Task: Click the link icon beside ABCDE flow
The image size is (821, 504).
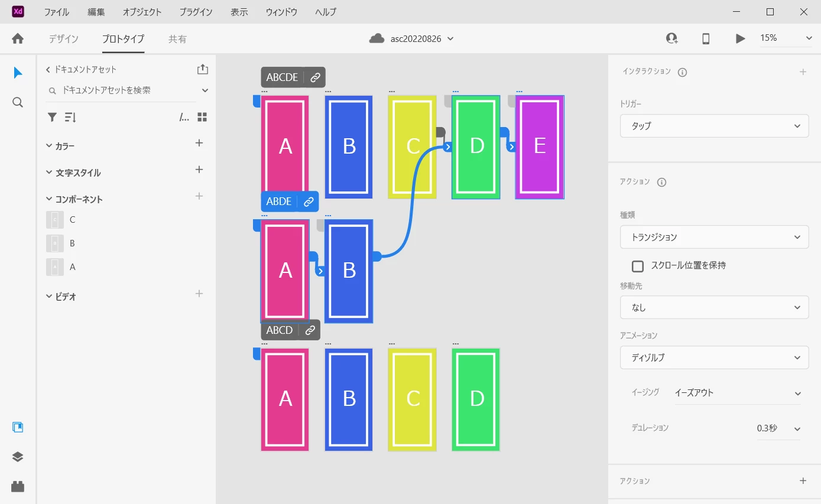Action: click(x=316, y=77)
